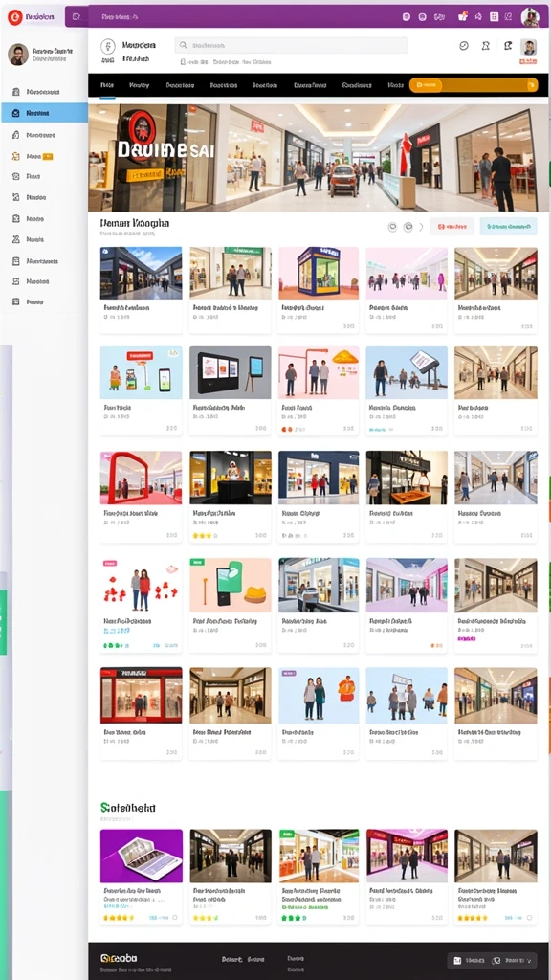Click the teal-text button right of the red button
The width and height of the screenshot is (551, 980).
click(x=509, y=226)
